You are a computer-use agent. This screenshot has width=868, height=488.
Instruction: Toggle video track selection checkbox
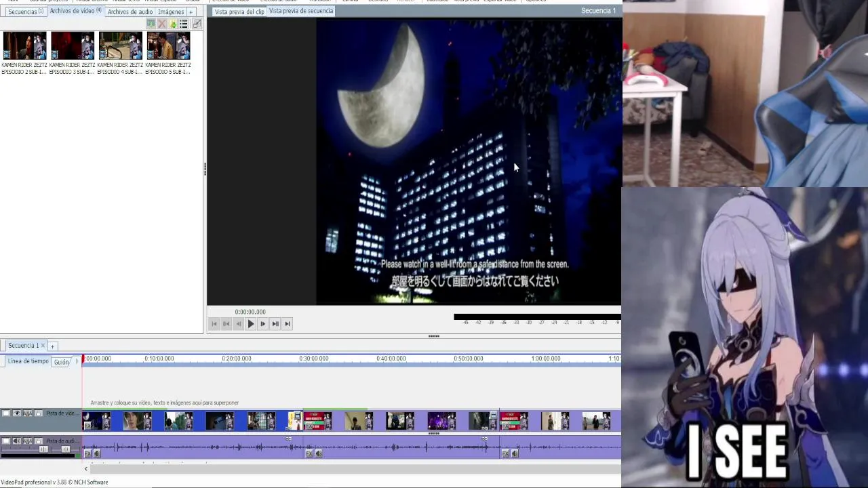[6, 413]
